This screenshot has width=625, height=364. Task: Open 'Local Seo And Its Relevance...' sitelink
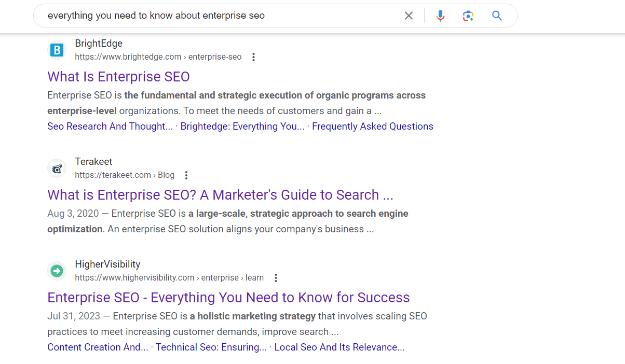point(339,347)
